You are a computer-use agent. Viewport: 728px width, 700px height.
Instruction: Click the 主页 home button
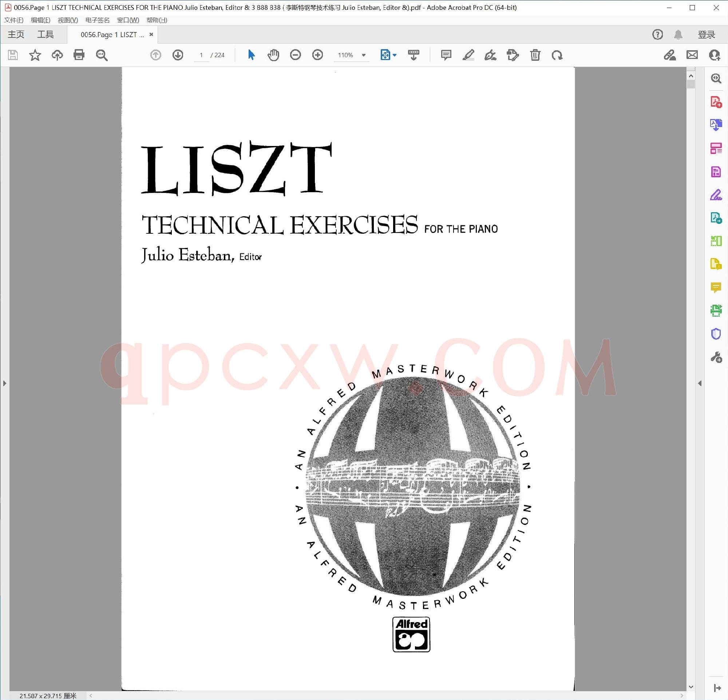[x=16, y=35]
